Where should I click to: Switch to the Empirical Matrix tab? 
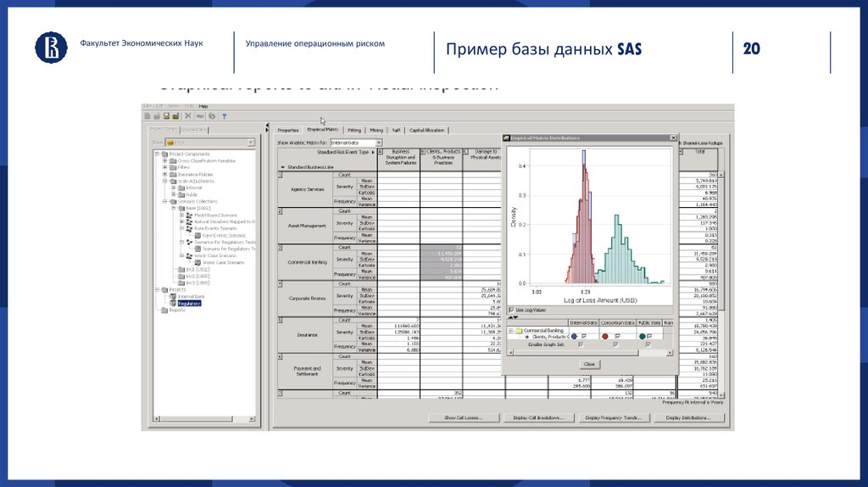[323, 130]
